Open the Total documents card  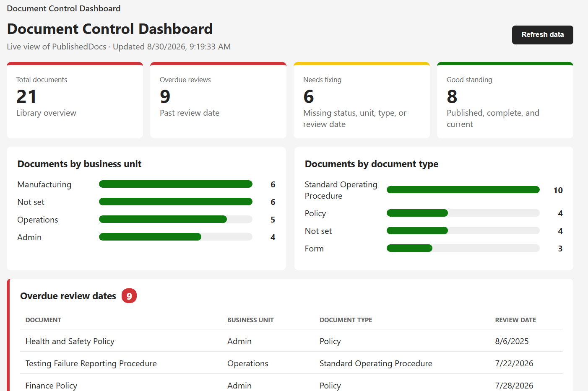pyautogui.click(x=75, y=100)
